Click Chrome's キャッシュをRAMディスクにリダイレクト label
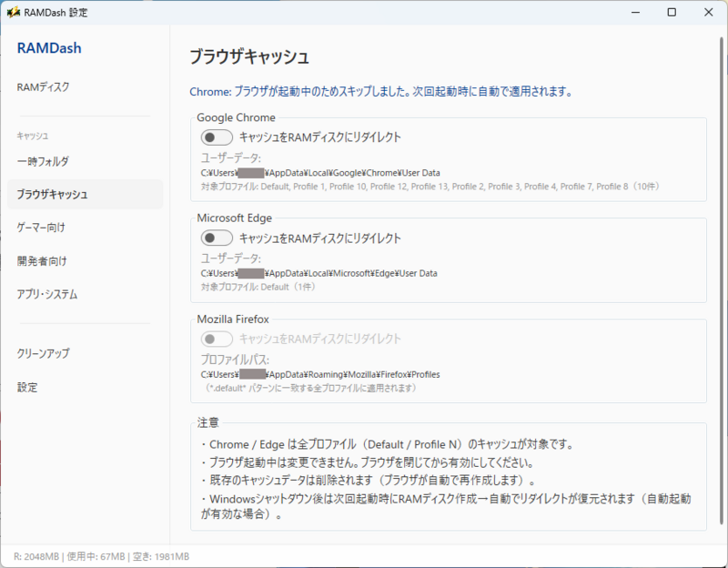This screenshot has height=568, width=728. [x=320, y=137]
